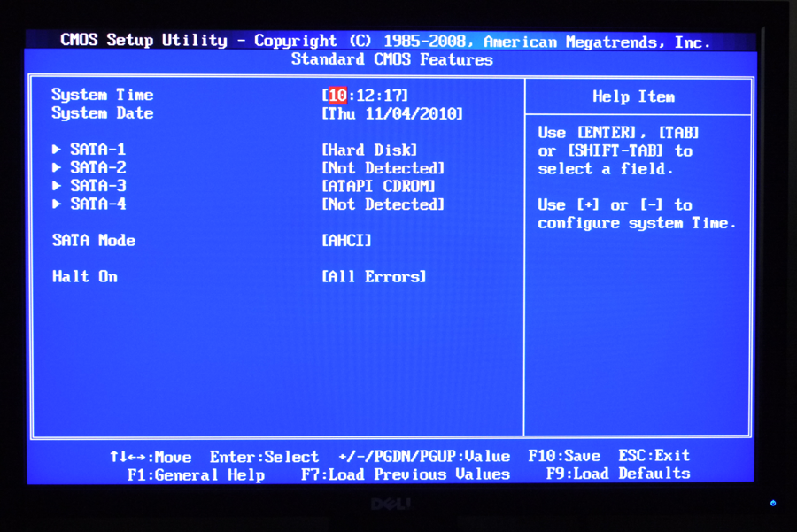
Task: Click the F7:Load Previous Values hint
Action: click(405, 474)
